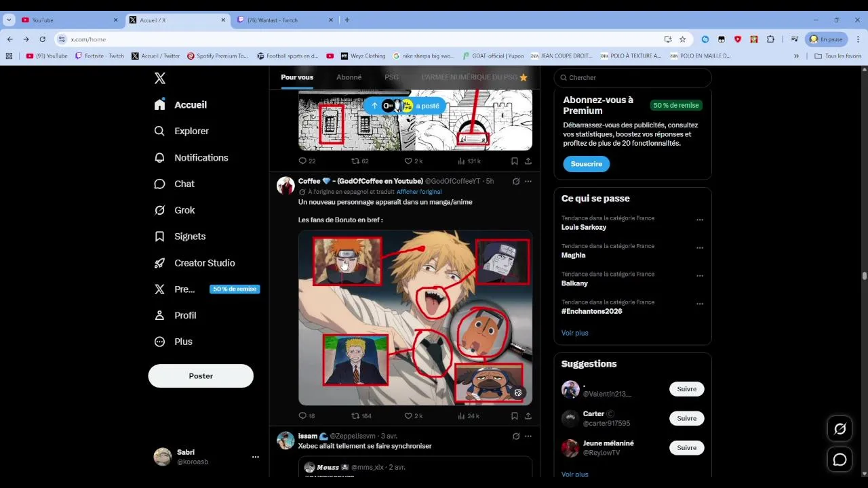Open Grok in sidebar
The height and width of the screenshot is (488, 868).
point(175,210)
